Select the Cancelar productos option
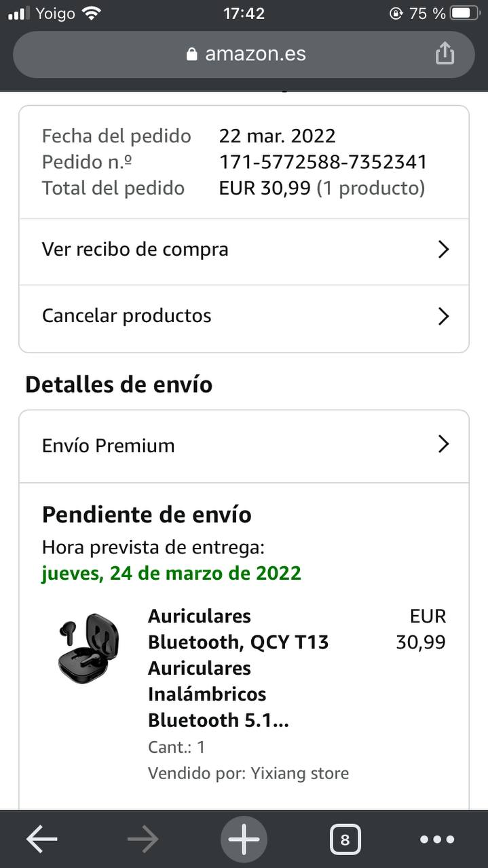The width and height of the screenshot is (488, 868). 127,316
